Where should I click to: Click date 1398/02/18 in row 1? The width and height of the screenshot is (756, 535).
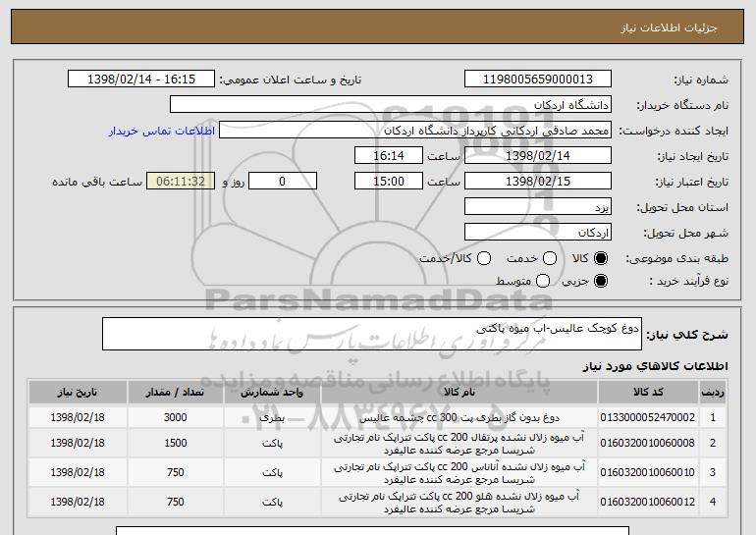(78, 417)
